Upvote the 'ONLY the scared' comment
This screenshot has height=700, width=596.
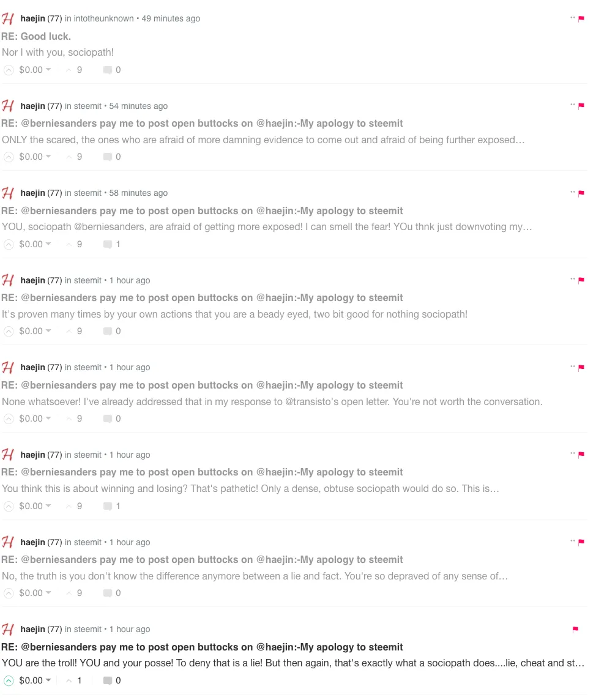9,157
